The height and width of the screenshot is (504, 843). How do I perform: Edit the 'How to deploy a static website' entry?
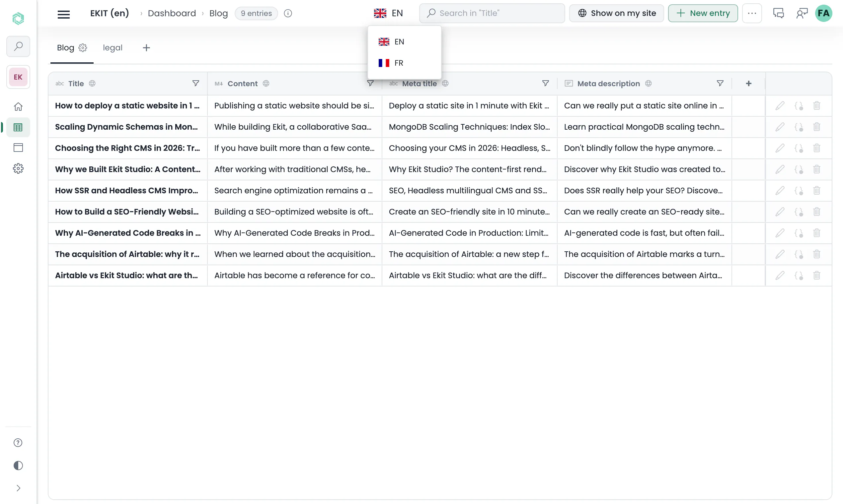tap(780, 106)
